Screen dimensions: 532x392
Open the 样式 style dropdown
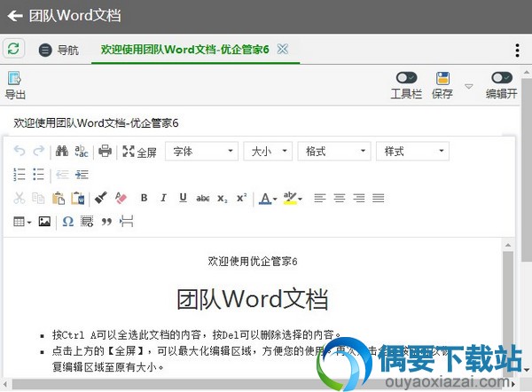click(412, 151)
